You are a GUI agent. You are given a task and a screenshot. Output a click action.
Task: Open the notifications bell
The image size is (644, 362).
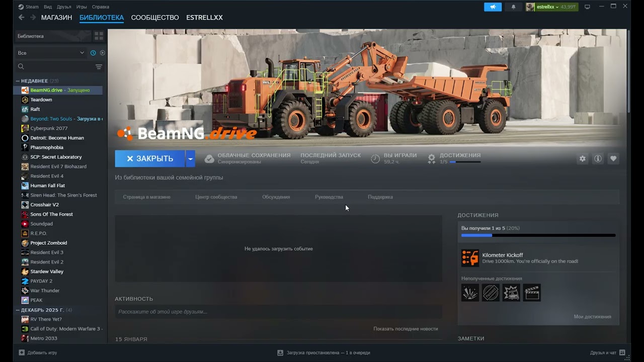513,7
